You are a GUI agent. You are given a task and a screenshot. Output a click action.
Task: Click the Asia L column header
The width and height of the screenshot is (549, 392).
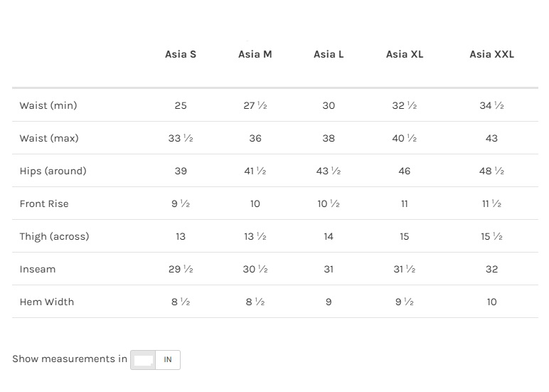(x=329, y=54)
